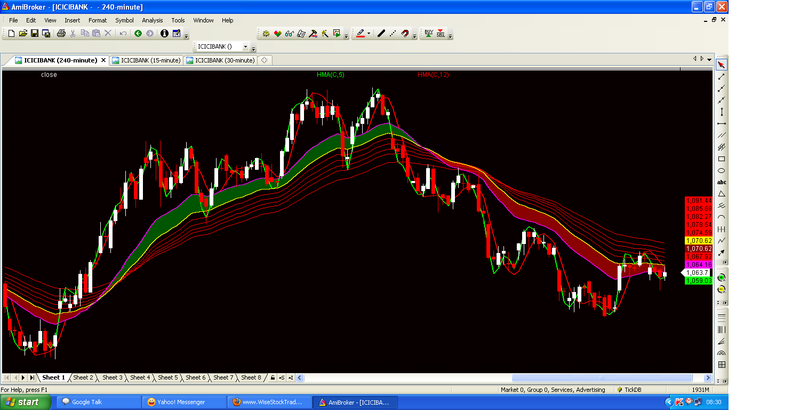Switch to ICICIBANK (15-minute) tab
This screenshot has width=800, height=410.
pyautogui.click(x=146, y=60)
